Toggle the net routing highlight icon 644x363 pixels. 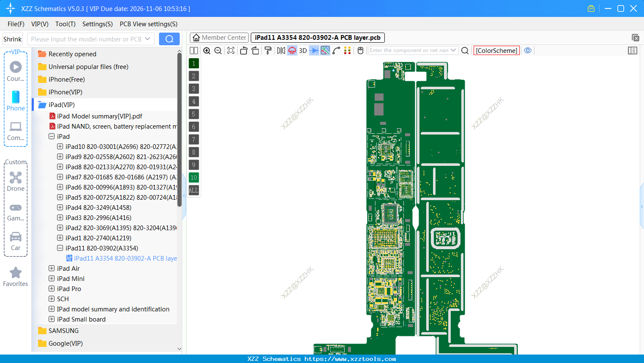click(325, 51)
